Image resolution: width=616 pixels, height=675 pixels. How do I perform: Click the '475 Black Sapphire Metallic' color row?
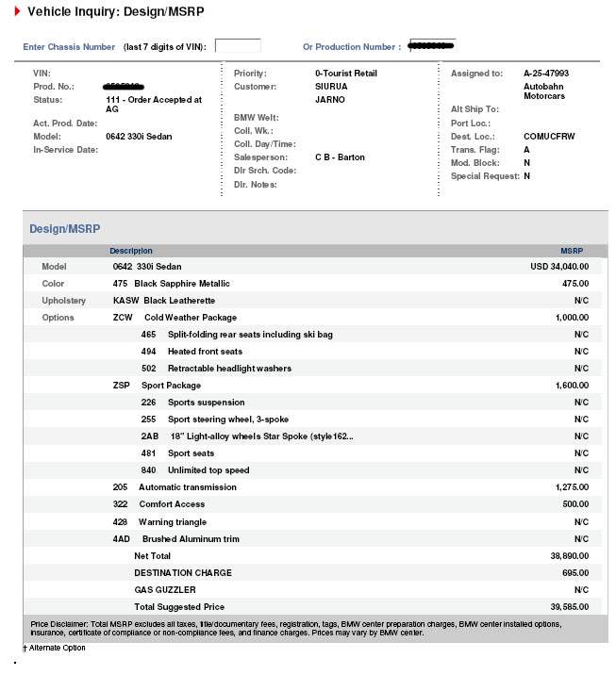click(x=313, y=283)
